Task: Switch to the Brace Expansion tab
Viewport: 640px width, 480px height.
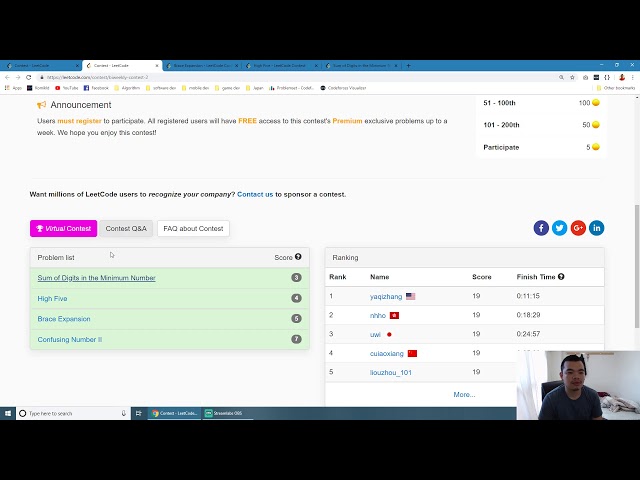Action: [201, 65]
